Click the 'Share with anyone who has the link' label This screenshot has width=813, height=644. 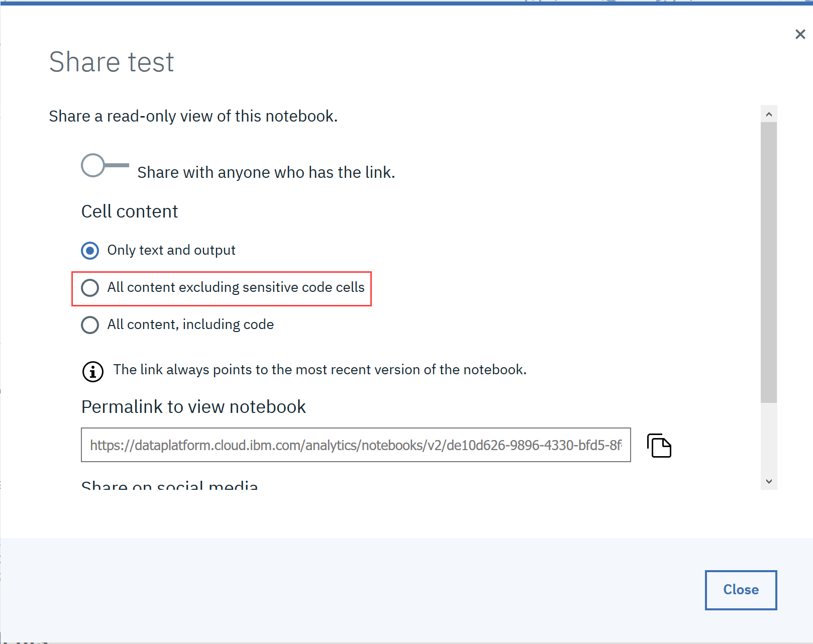(x=266, y=172)
